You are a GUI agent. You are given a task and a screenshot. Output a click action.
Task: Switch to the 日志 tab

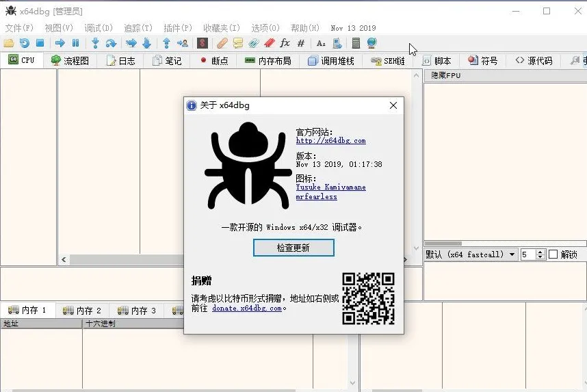pyautogui.click(x=120, y=61)
